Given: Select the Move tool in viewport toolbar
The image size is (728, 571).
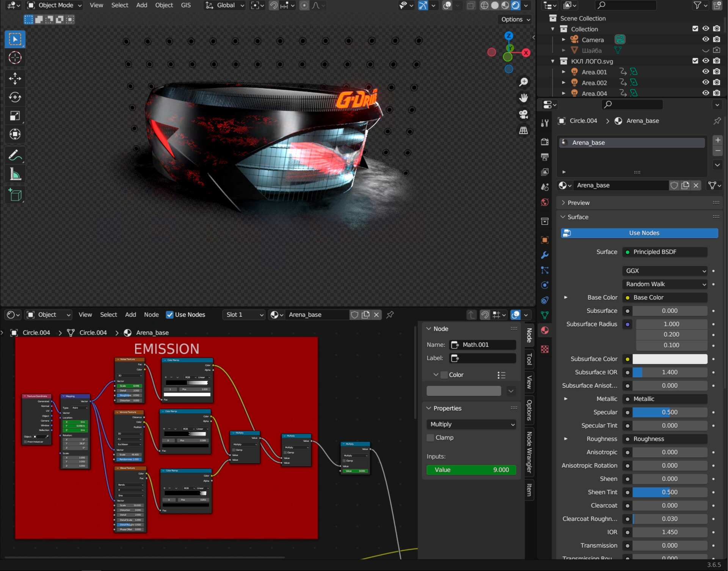Looking at the screenshot, I should pos(15,78).
